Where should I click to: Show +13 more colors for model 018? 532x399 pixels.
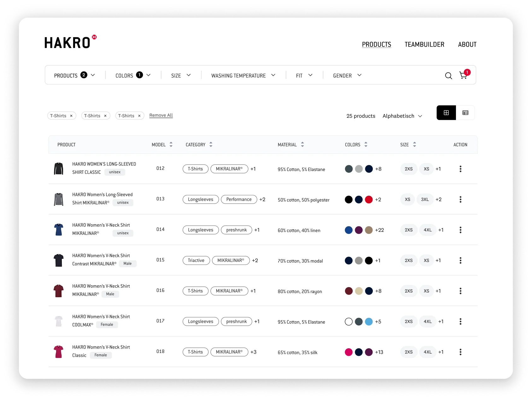click(379, 352)
